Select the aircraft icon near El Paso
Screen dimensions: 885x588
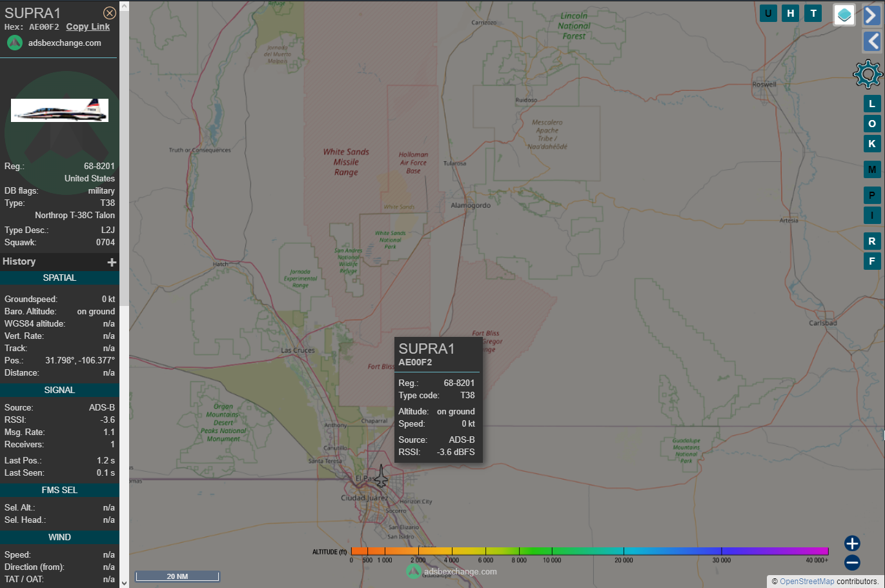[x=381, y=476]
